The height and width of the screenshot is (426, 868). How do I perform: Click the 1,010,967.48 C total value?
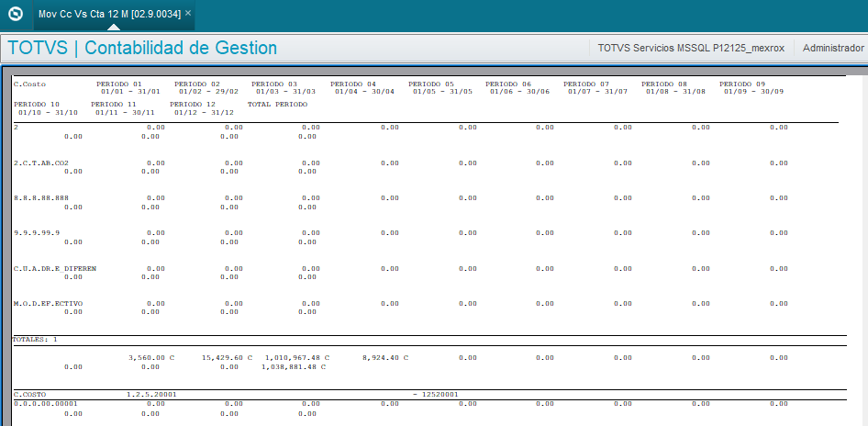point(297,358)
